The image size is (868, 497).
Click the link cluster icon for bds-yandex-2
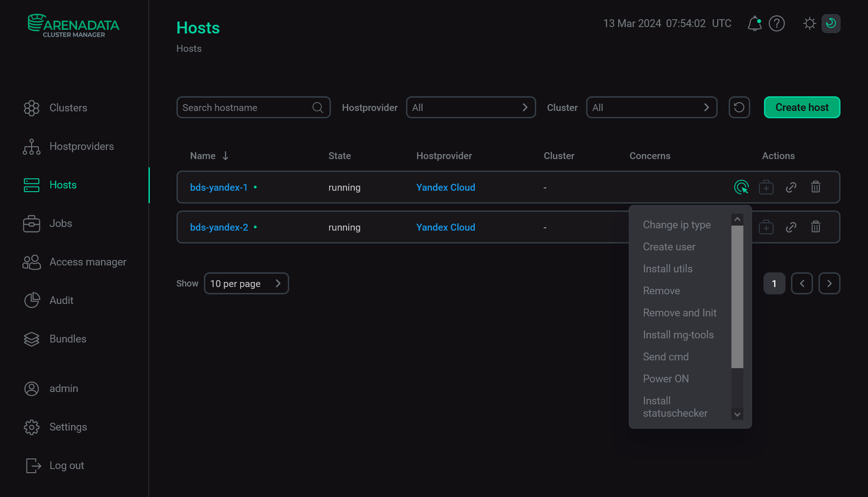tap(791, 227)
